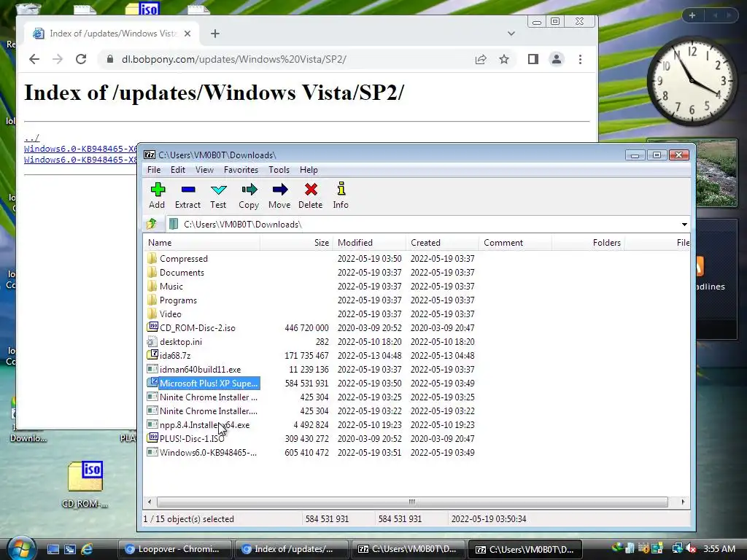Screen dimensions: 747x560
Task: Click horizontal scrollbar right arrow
Action: pos(683,502)
